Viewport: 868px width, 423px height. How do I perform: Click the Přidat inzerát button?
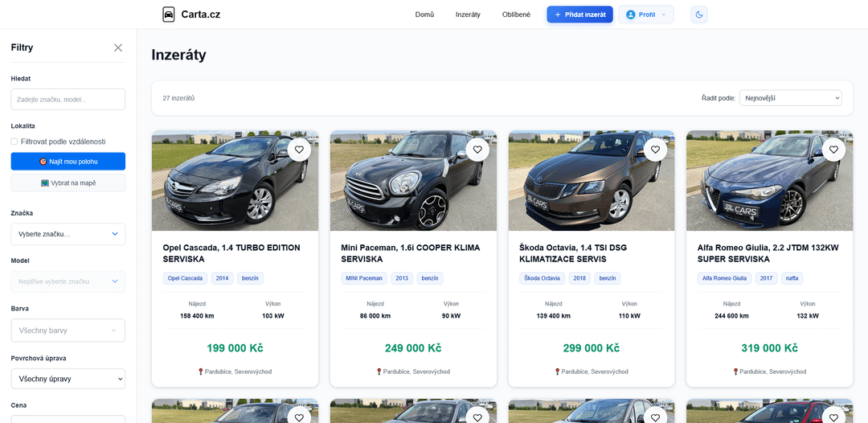579,14
